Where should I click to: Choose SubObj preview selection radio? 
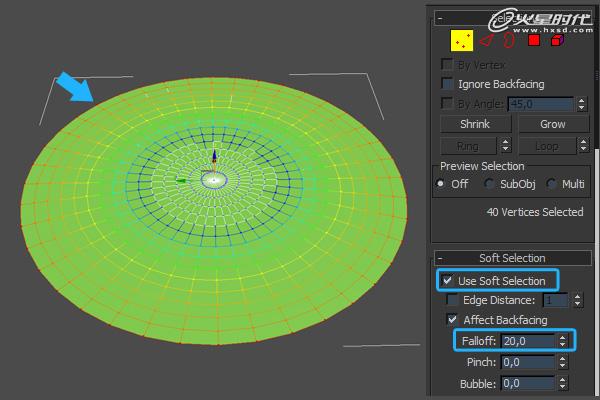pyautogui.click(x=489, y=184)
